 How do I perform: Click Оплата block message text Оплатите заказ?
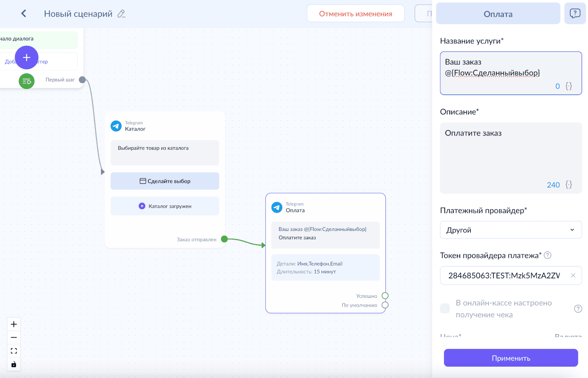pos(297,238)
